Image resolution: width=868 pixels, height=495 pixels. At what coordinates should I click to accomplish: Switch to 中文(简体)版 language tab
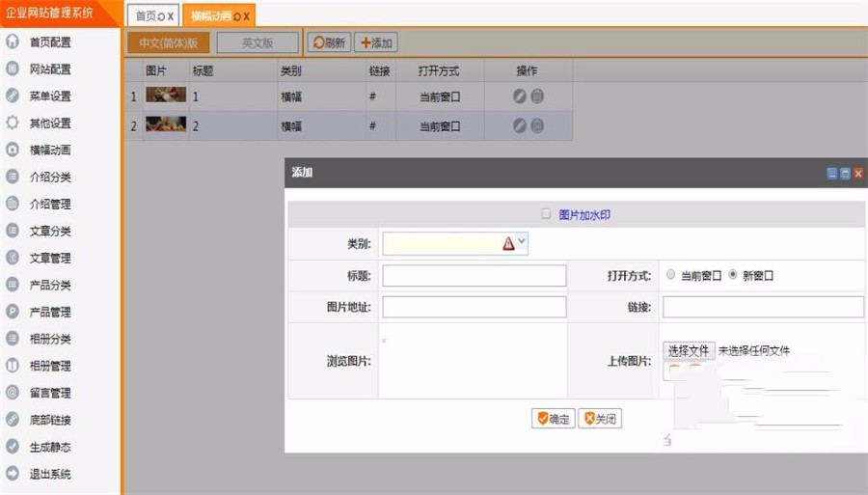pyautogui.click(x=168, y=42)
